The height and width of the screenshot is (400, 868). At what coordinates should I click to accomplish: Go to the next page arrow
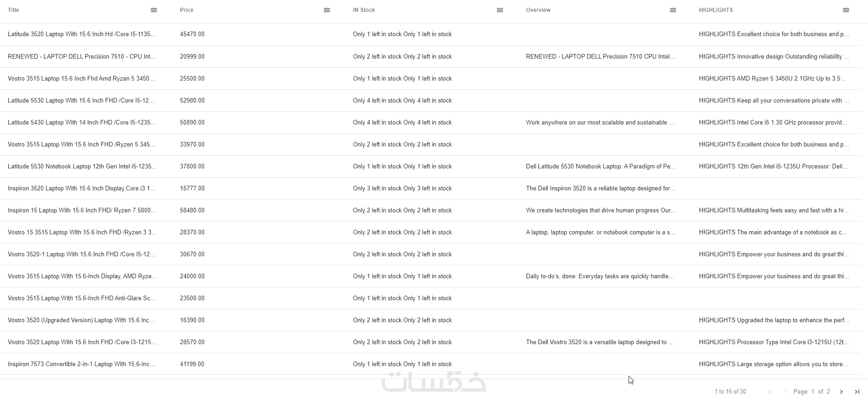[x=841, y=392]
